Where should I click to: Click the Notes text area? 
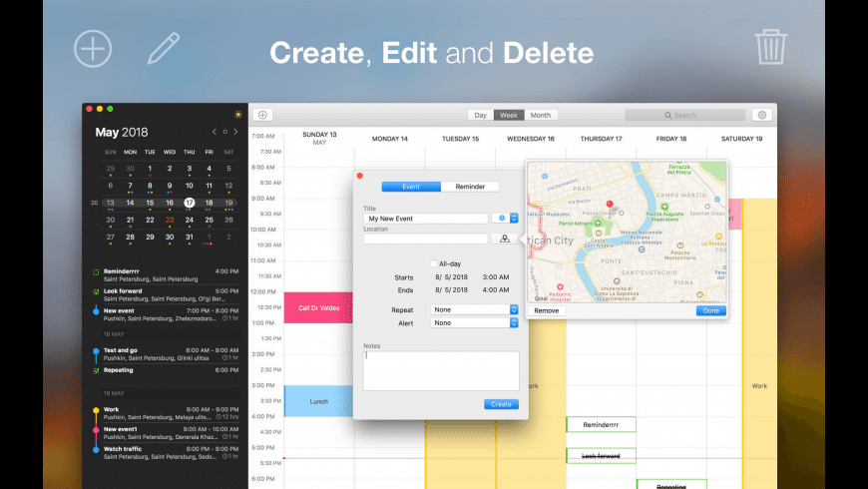pyautogui.click(x=441, y=370)
